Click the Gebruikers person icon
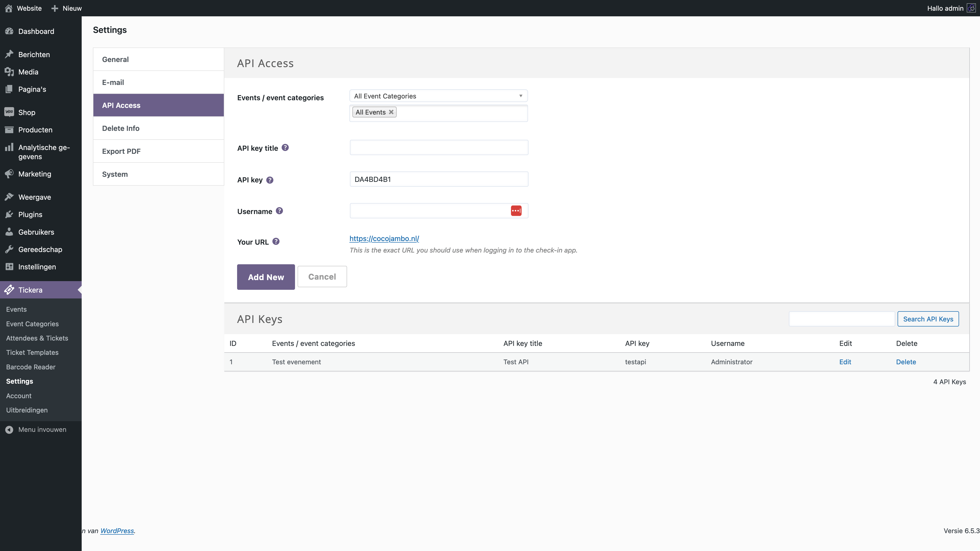Viewport: 980px width, 551px height. (x=9, y=232)
